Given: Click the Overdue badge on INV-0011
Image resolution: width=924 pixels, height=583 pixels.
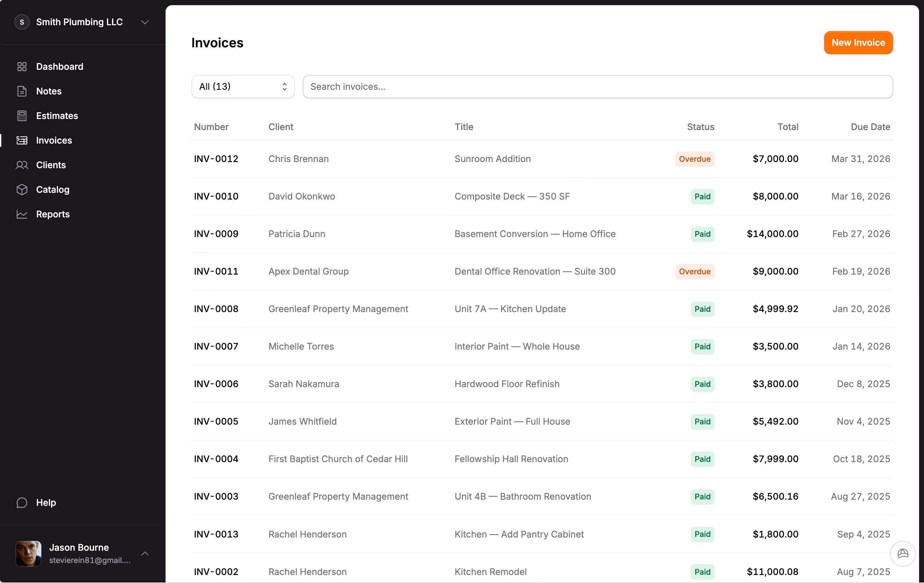Looking at the screenshot, I should point(694,271).
